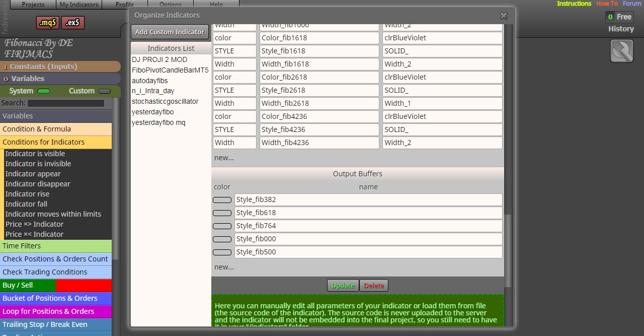644x336 pixels.
Task: Select 'Indicator fall' block
Action: (58, 204)
